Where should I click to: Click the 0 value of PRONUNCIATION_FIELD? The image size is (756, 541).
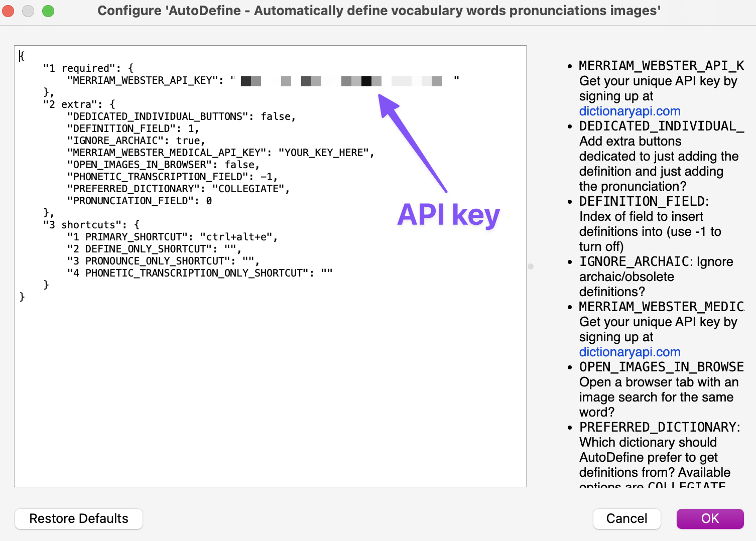pyautogui.click(x=209, y=201)
